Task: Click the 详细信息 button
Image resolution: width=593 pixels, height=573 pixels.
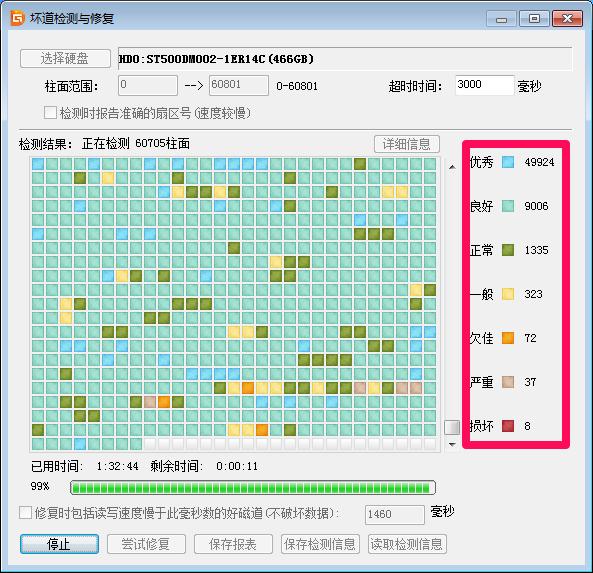Action: (407, 144)
